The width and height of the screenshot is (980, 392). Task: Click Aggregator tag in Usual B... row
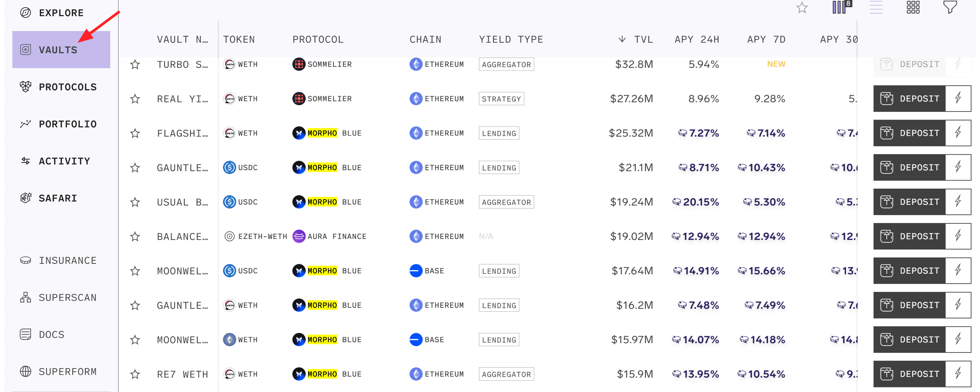tap(507, 202)
